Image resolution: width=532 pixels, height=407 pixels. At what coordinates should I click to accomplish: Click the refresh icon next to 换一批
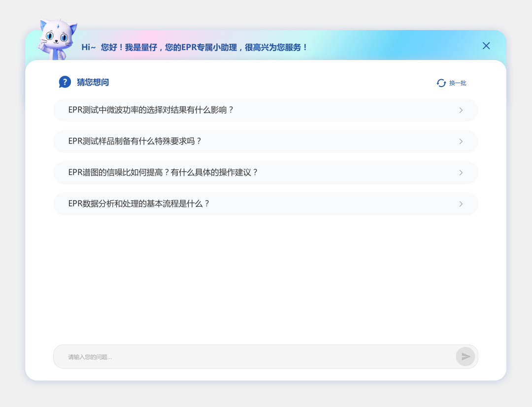(440, 83)
